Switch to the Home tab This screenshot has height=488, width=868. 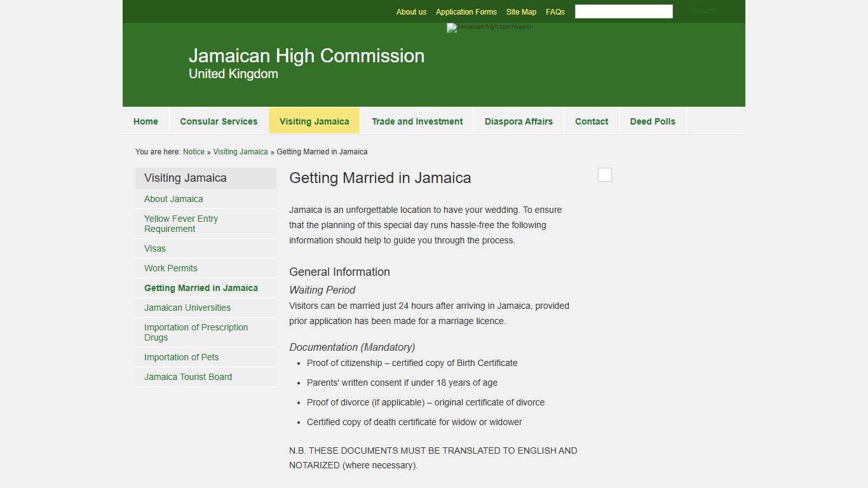pyautogui.click(x=146, y=121)
